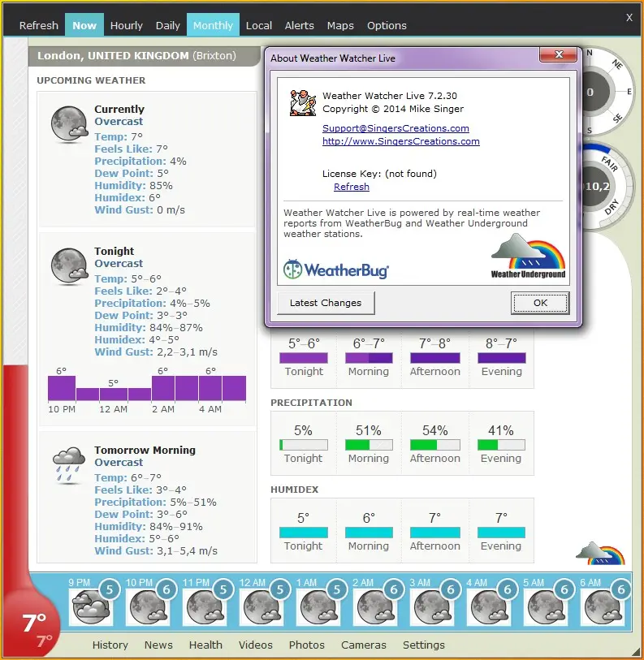The height and width of the screenshot is (660, 644).
Task: Open the Settings link at bottom
Action: (x=424, y=645)
